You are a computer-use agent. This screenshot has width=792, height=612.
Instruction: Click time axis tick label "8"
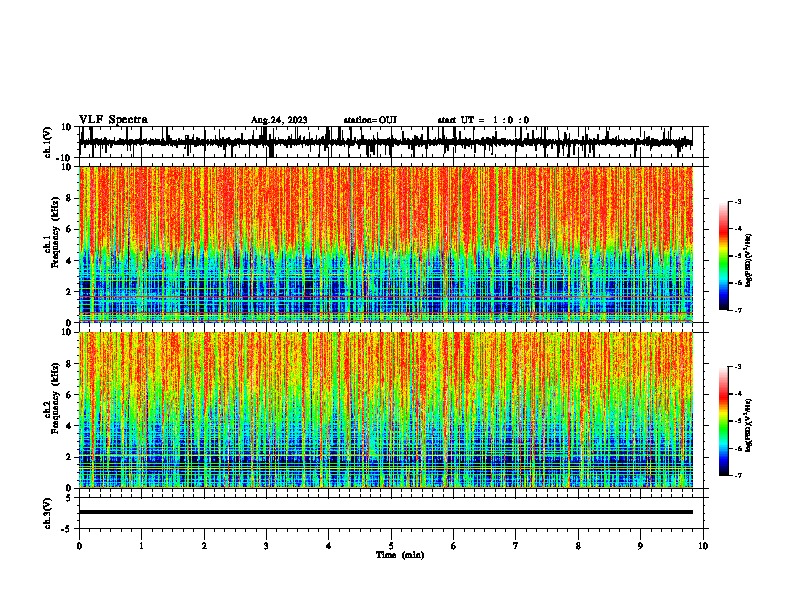[578, 546]
